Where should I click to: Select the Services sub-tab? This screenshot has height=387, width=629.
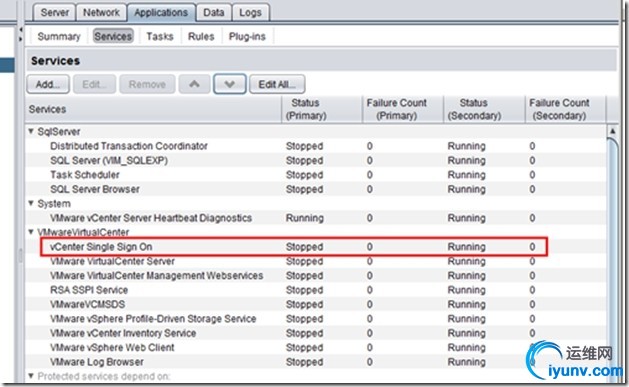pos(113,36)
